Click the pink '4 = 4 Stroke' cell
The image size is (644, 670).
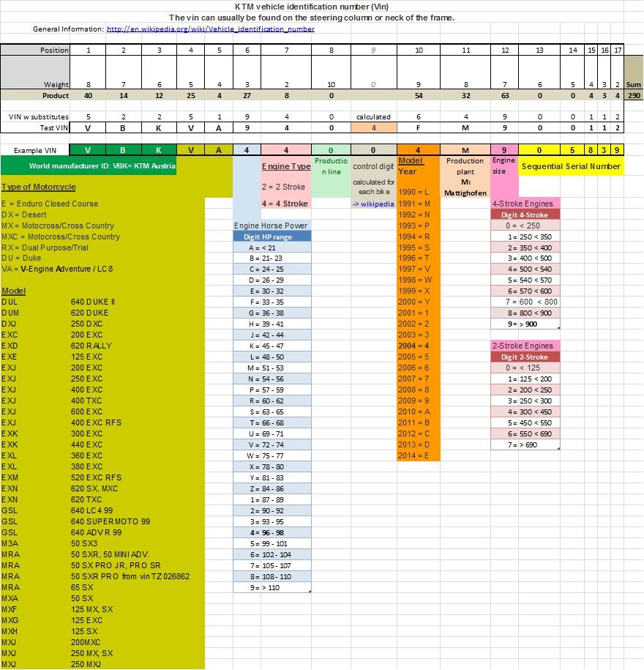[x=286, y=204]
